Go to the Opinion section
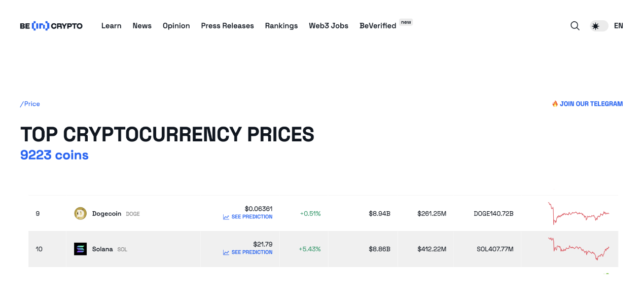Viewport: 644px width, 305px height. pos(176,26)
